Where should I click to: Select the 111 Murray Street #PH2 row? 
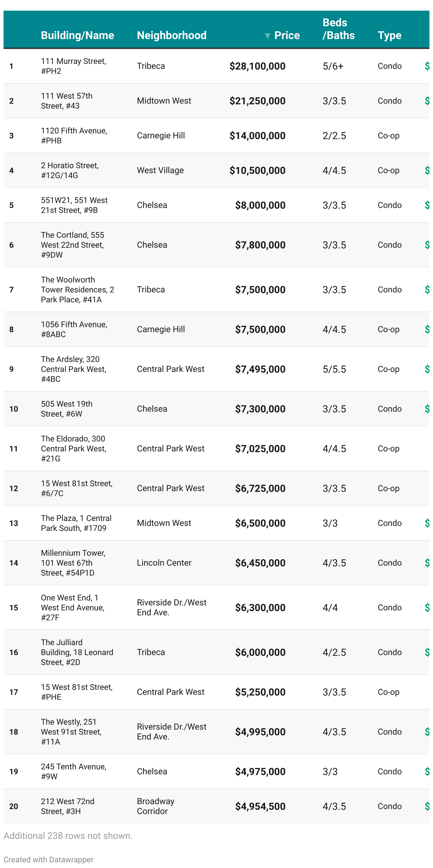click(73, 66)
